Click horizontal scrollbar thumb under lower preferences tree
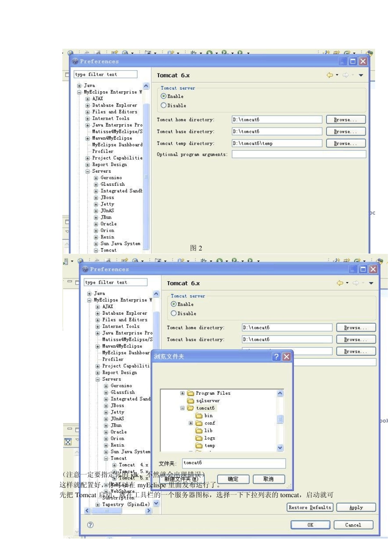 [106, 511]
